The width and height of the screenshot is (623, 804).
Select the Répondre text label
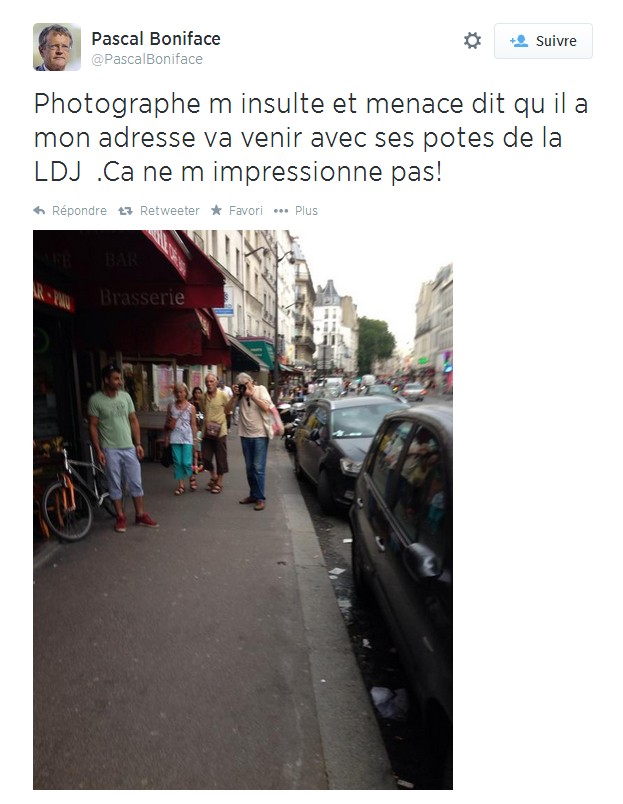click(79, 211)
